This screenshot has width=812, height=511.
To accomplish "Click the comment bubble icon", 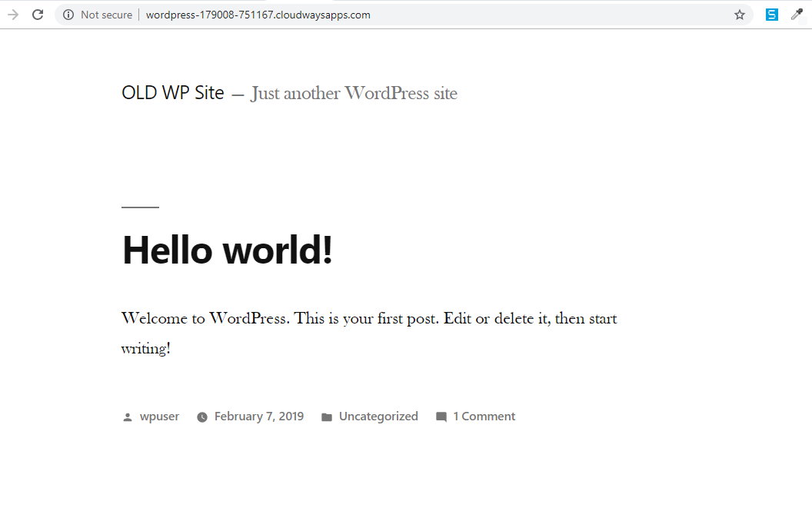I will click(x=441, y=416).
